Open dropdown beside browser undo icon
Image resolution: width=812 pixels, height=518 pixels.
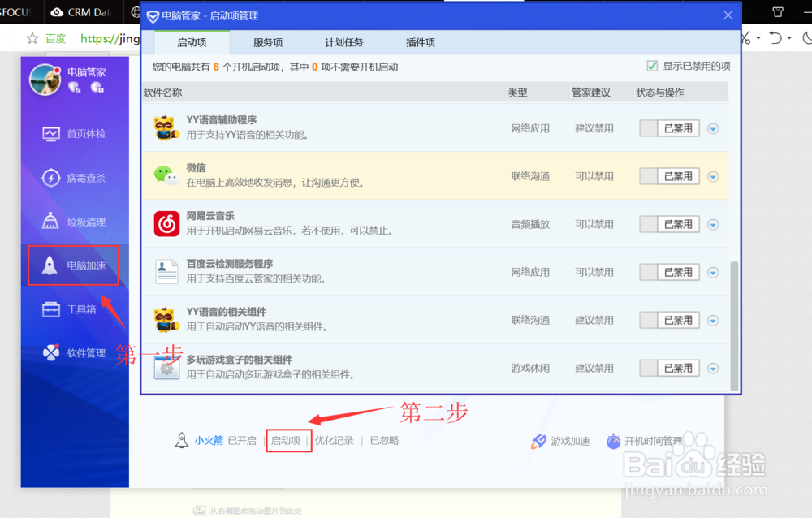click(x=789, y=38)
